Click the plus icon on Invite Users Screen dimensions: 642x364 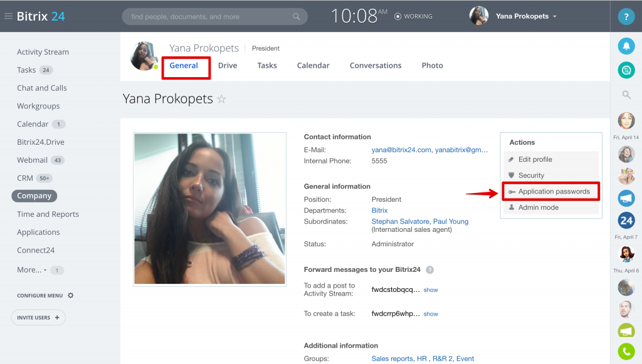tap(57, 318)
